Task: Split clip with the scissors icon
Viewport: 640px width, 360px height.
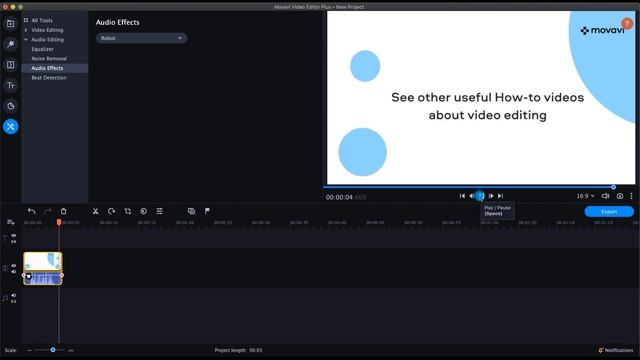Action: [x=96, y=211]
